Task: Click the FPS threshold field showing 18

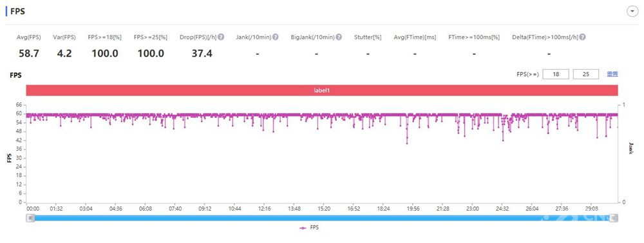Action: click(556, 74)
